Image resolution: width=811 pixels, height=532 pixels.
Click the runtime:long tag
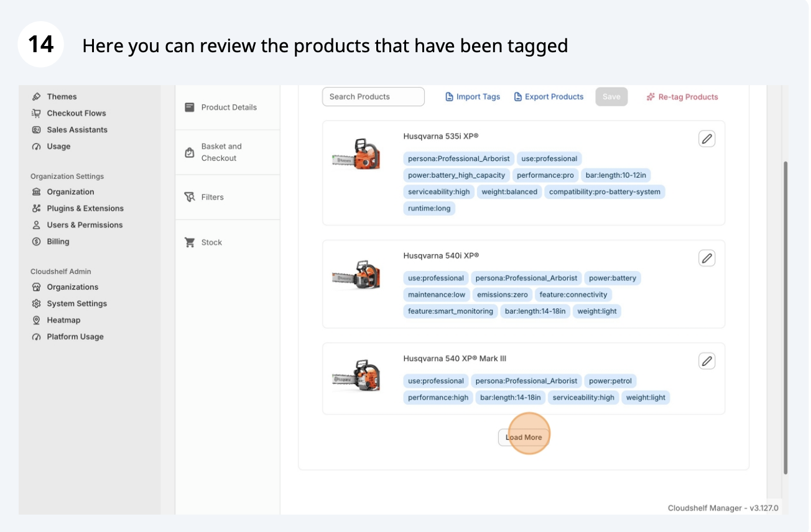point(429,209)
